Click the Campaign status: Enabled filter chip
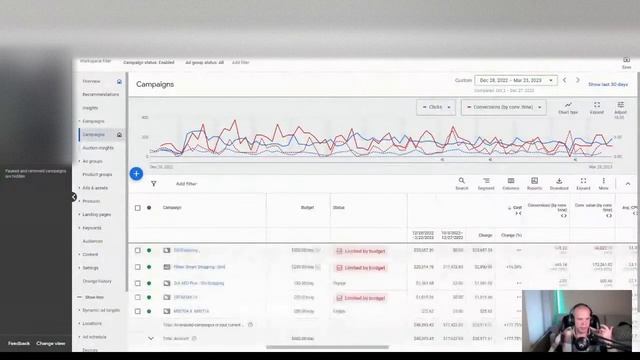The width and height of the screenshot is (640, 360). tap(149, 62)
